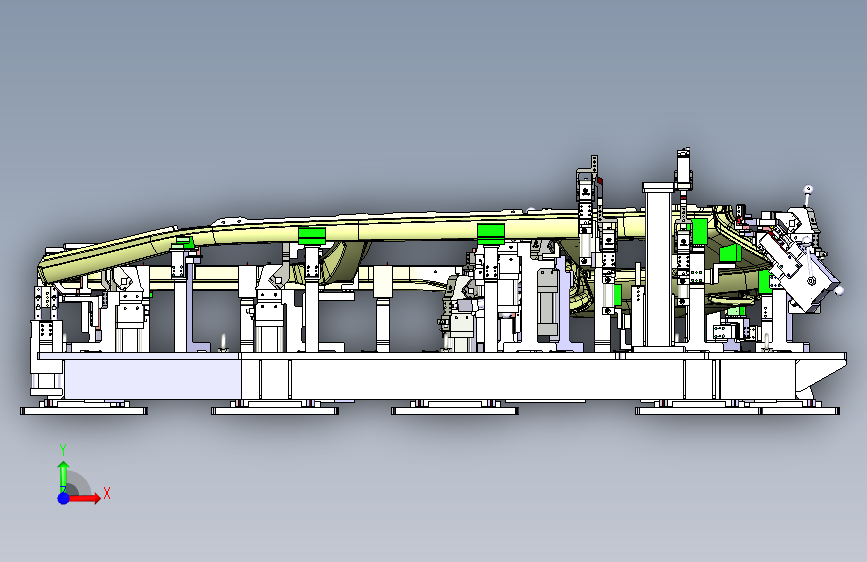Select the round knob handle at the upper right of the model
Viewport: 867px width, 562px height.
tap(808, 190)
